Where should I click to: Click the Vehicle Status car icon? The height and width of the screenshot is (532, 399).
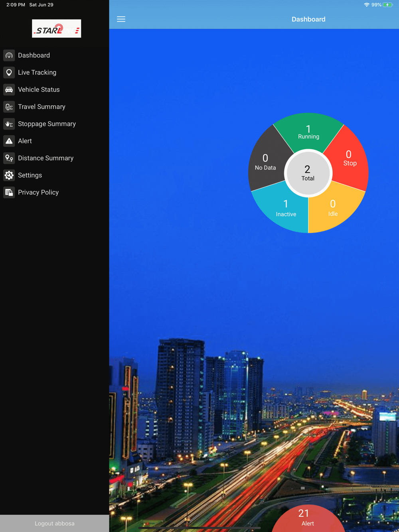coord(9,90)
